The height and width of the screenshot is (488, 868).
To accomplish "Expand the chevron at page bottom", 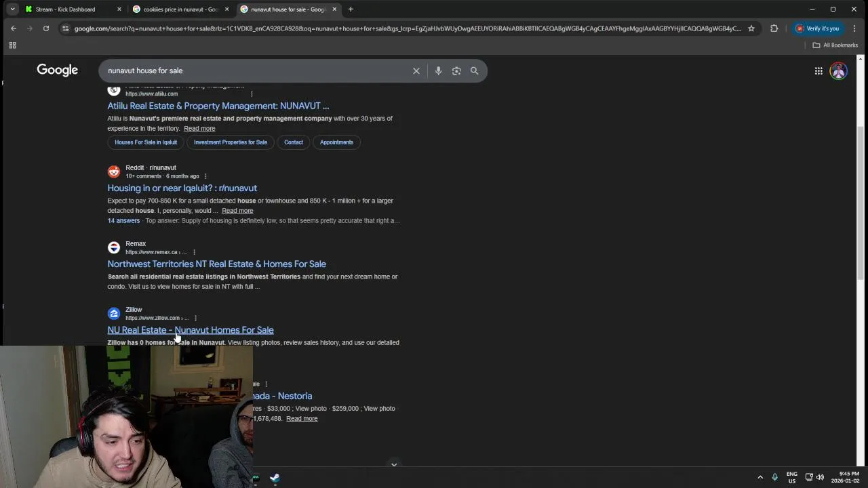I will pos(394,465).
